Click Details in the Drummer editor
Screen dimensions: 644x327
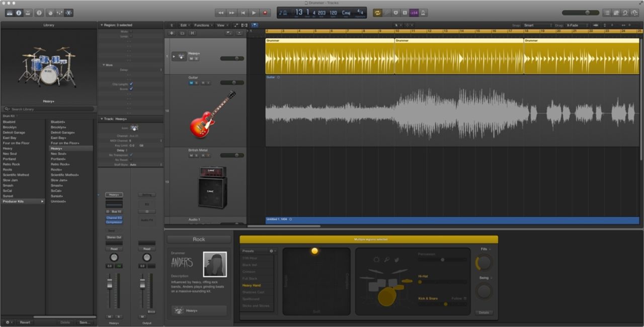pos(484,312)
